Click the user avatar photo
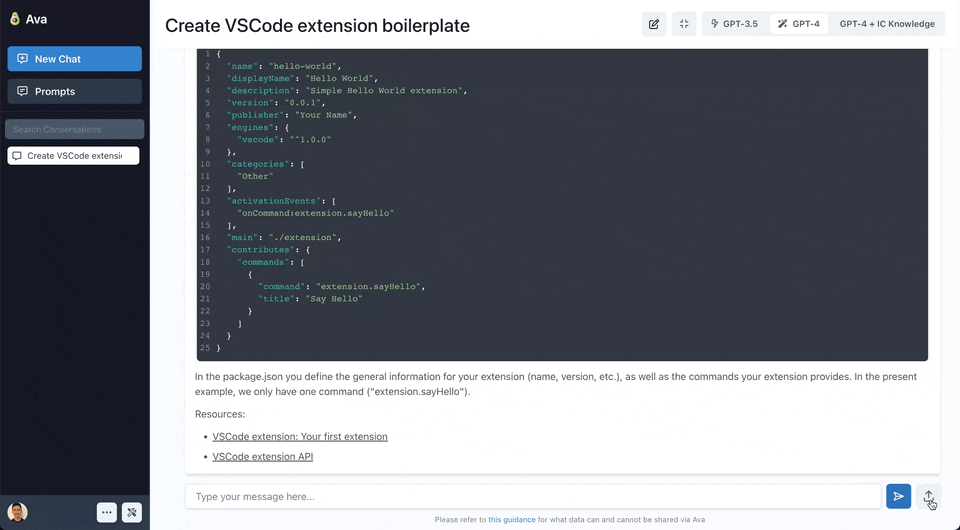 point(18,512)
